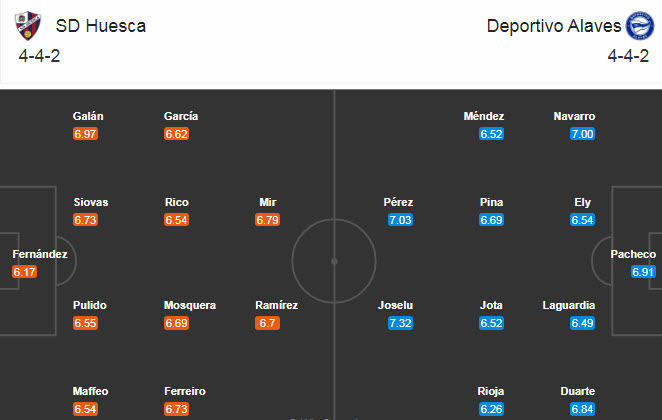
Task: Click the Deportivo Alaves club crest icon
Action: [x=636, y=25]
